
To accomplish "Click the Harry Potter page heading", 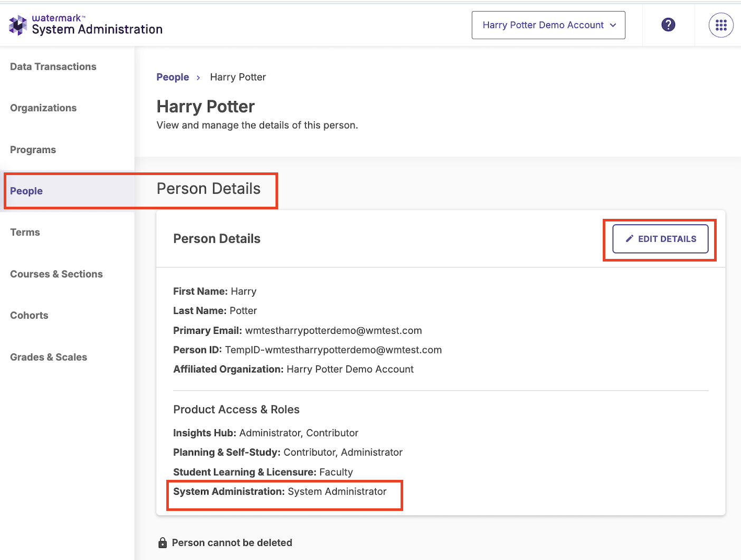I will 206,107.
